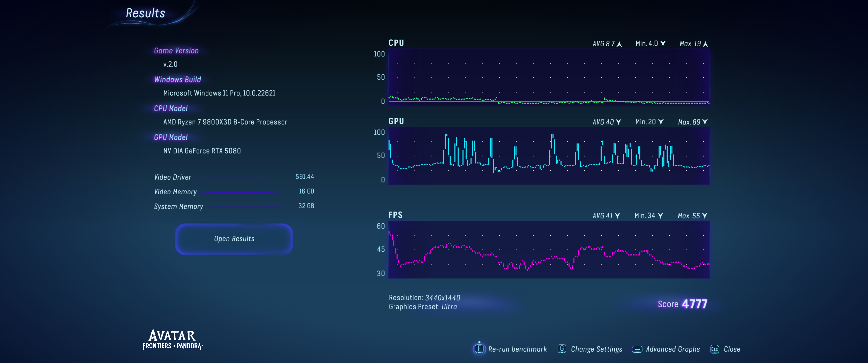The width and height of the screenshot is (868, 363).
Task: Open the benchmark results file
Action: pos(234,239)
